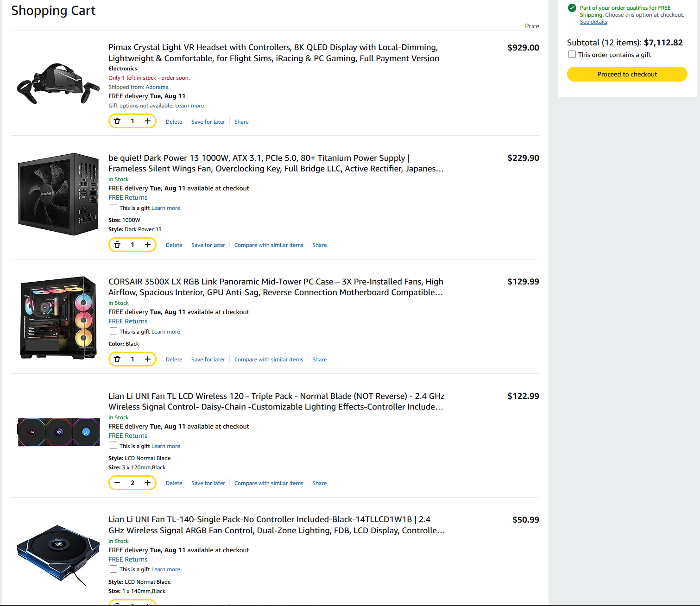Compare CORSAIR 3500X case with similar items
Screen dimensions: 700x606
pyautogui.click(x=269, y=360)
